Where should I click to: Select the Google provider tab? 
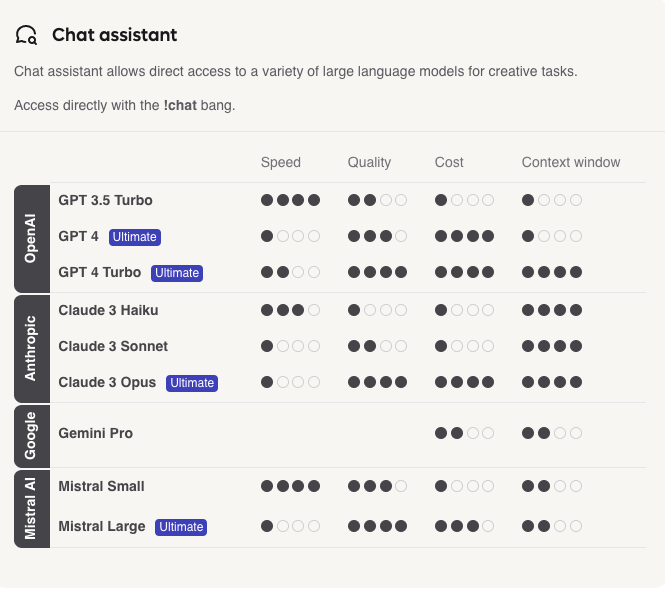[x=31, y=434]
